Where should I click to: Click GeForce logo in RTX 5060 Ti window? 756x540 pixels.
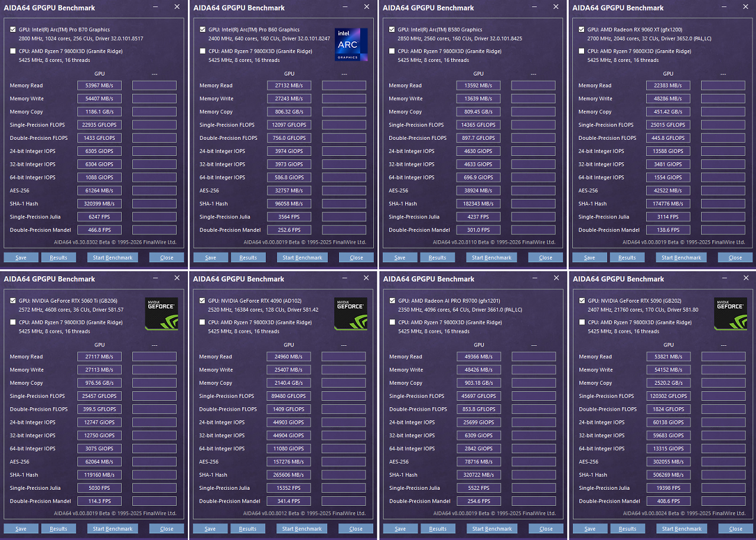point(161,313)
